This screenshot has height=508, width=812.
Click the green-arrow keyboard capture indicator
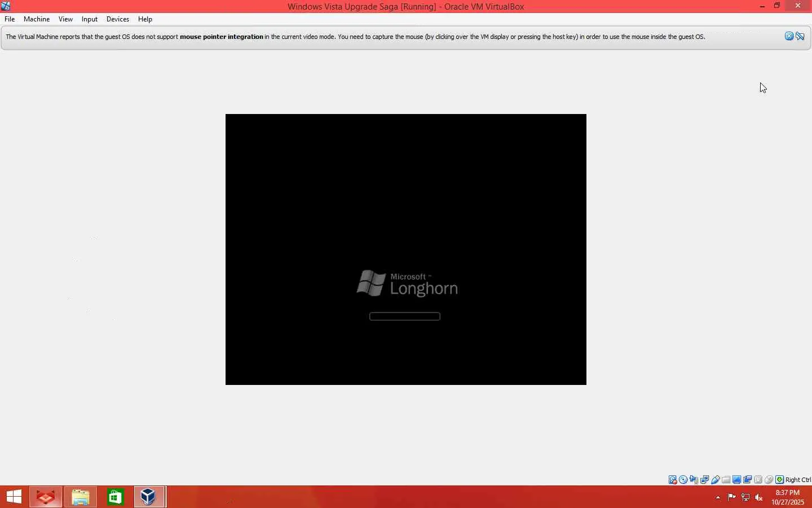780,480
